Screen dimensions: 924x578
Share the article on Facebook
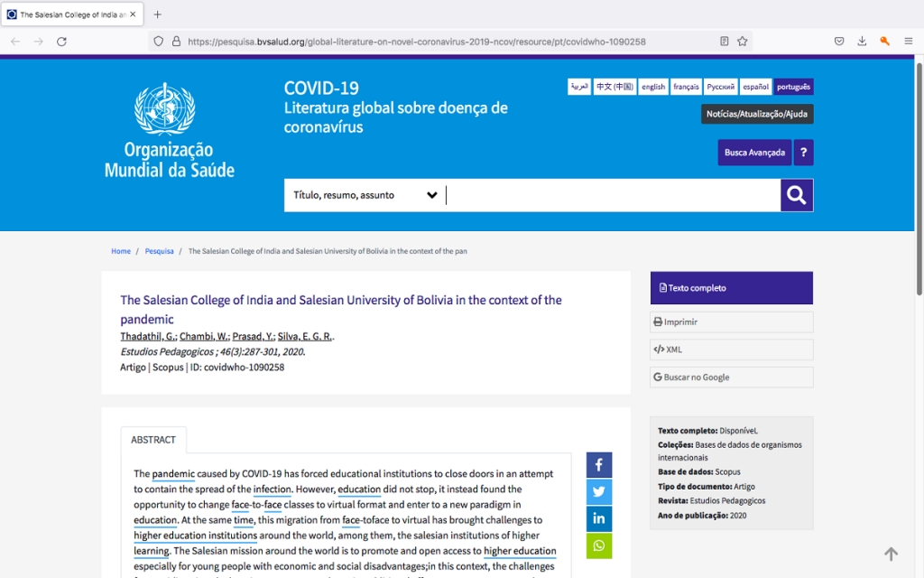tap(599, 465)
